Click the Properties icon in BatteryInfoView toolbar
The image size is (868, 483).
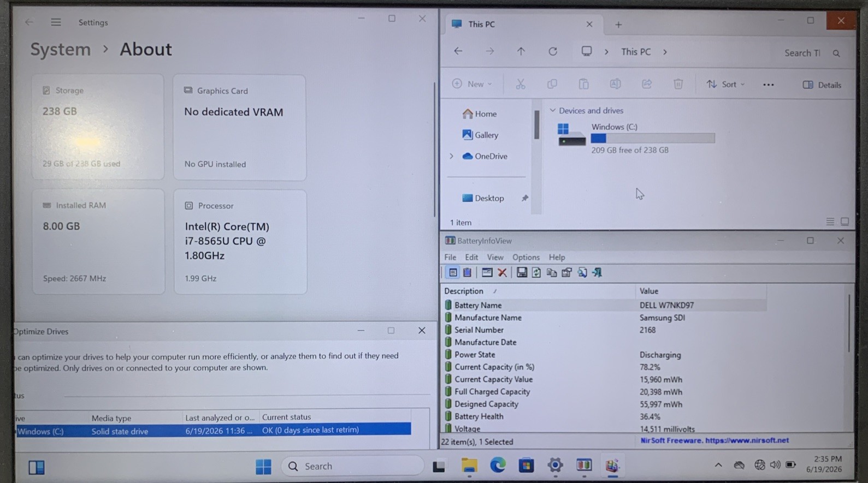[567, 272]
